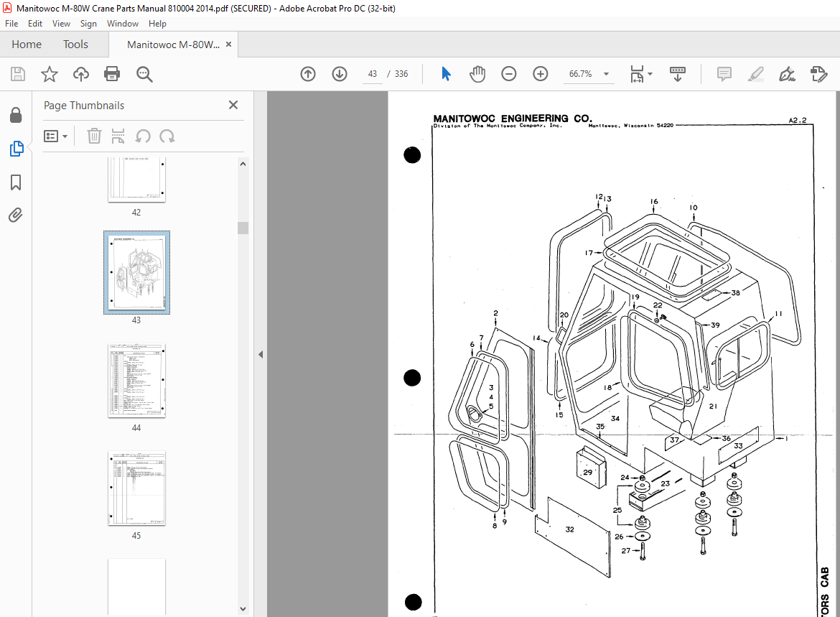The width and height of the screenshot is (840, 617).
Task: Click the total pages text "336"
Action: click(x=401, y=74)
